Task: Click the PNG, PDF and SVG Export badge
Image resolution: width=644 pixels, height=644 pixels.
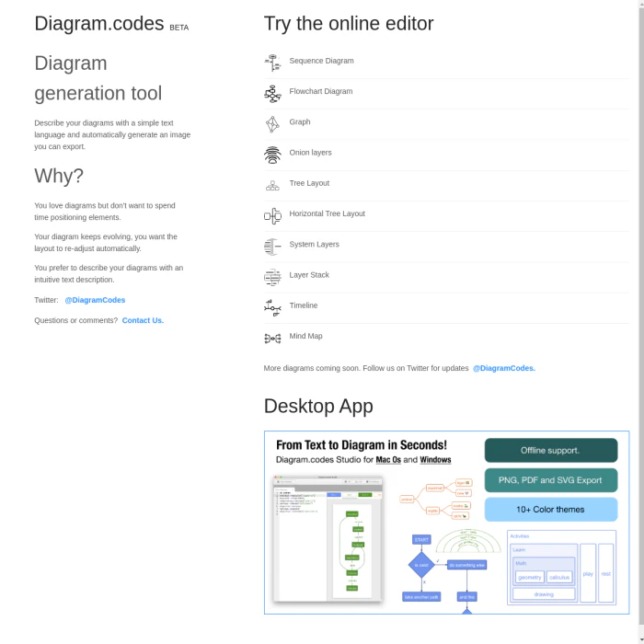Action: [x=551, y=480]
